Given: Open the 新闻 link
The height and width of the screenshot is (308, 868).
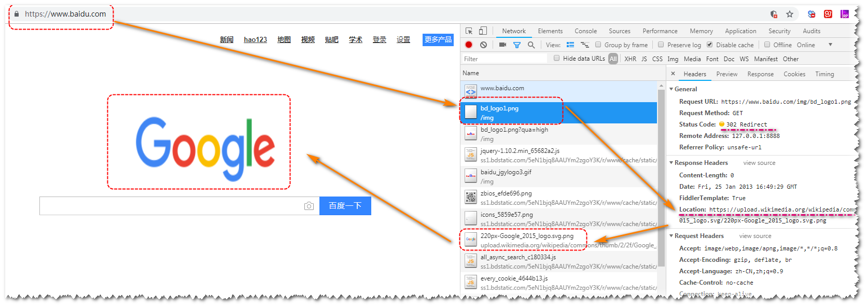Looking at the screenshot, I should 227,39.
